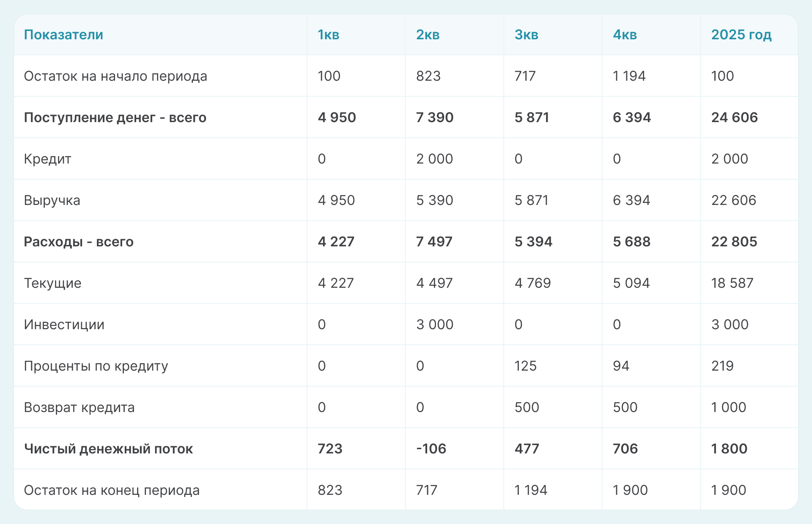This screenshot has height=524, width=812.
Task: Click the Возврат кредита yearly value 1 000
Action: (728, 407)
